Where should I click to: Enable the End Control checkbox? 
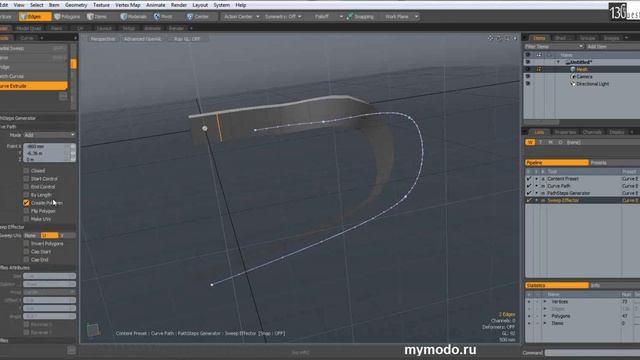(x=26, y=187)
